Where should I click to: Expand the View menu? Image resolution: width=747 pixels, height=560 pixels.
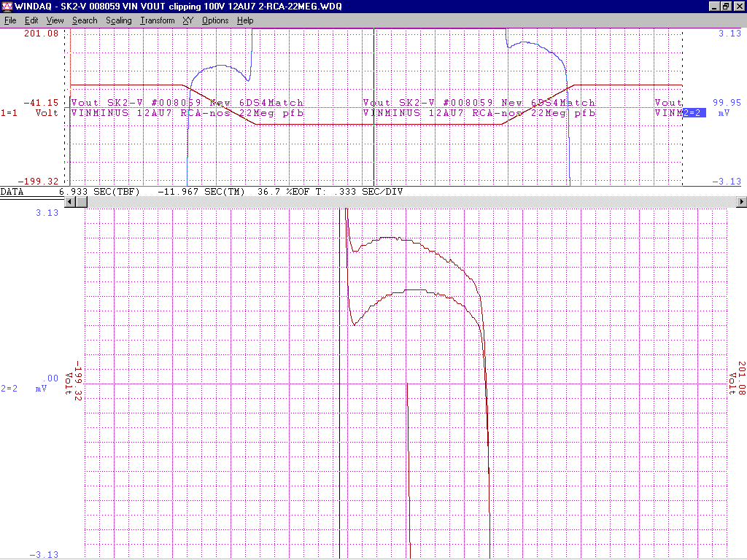55,20
